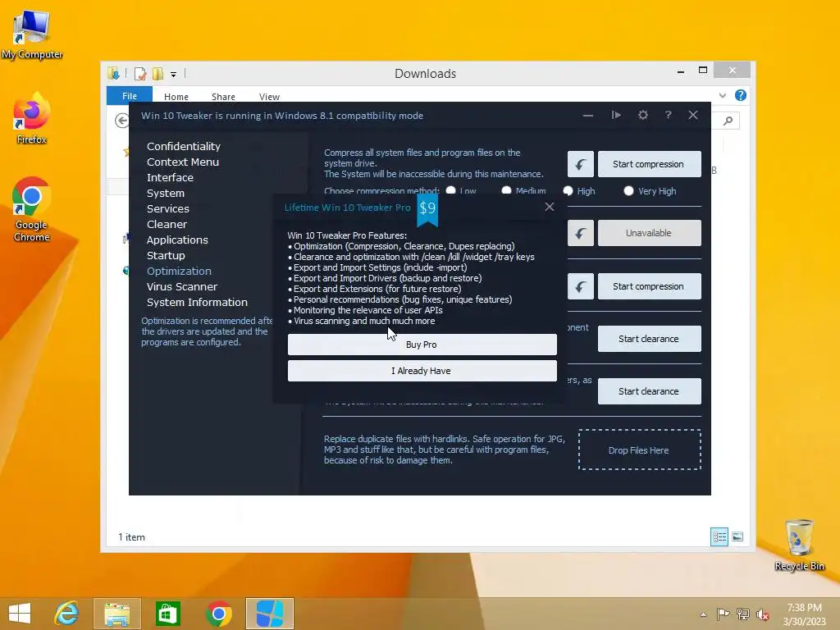Open Firefox desktop shortcut
This screenshot has height=630, width=840.
pyautogui.click(x=32, y=119)
